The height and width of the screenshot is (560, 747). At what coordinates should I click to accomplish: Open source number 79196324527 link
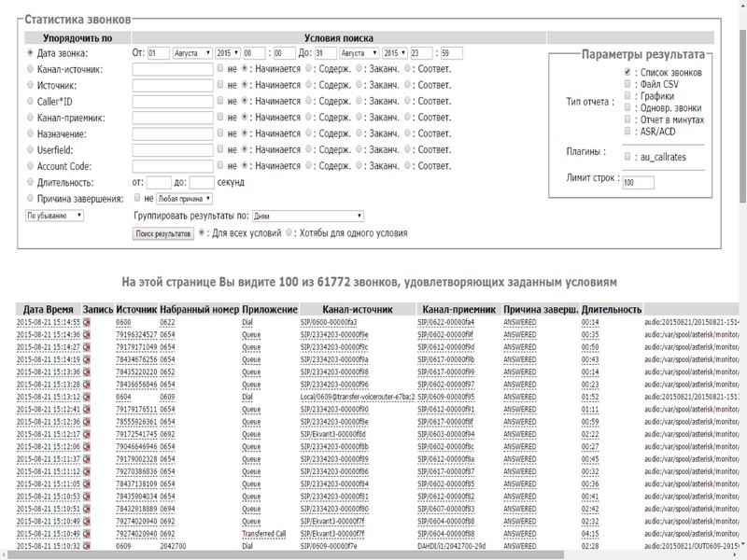[x=136, y=335]
